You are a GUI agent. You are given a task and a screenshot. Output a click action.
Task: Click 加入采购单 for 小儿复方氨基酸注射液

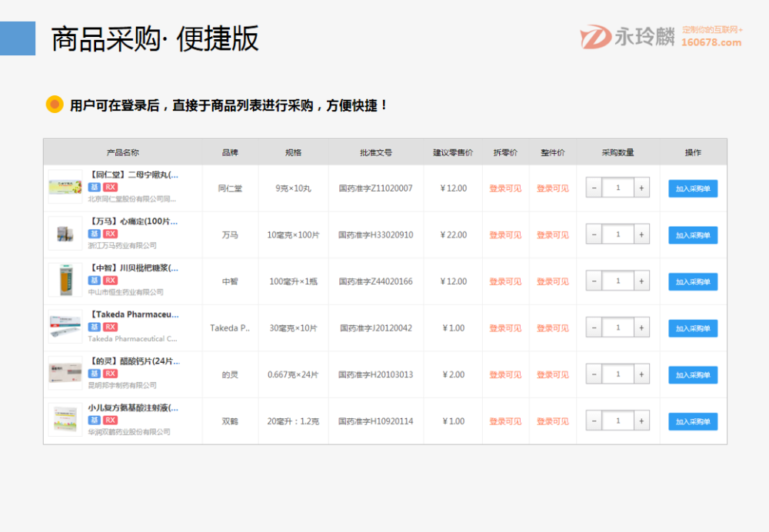(x=691, y=421)
